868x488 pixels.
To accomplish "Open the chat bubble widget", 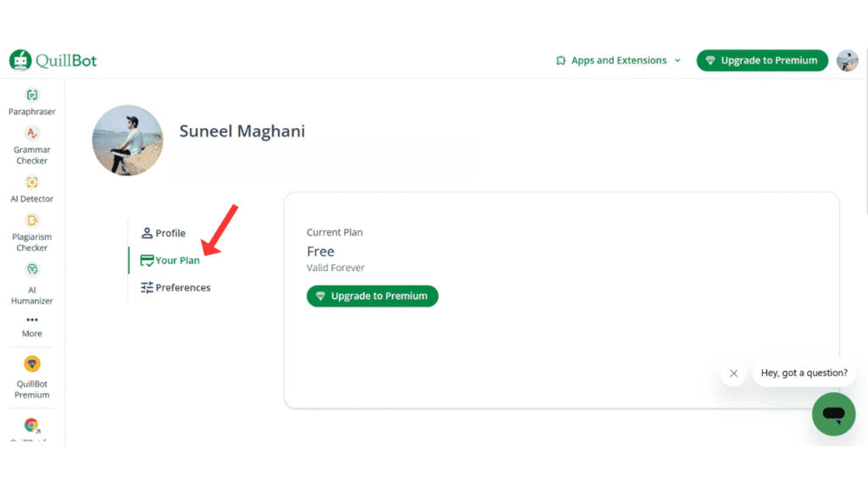I will [833, 413].
